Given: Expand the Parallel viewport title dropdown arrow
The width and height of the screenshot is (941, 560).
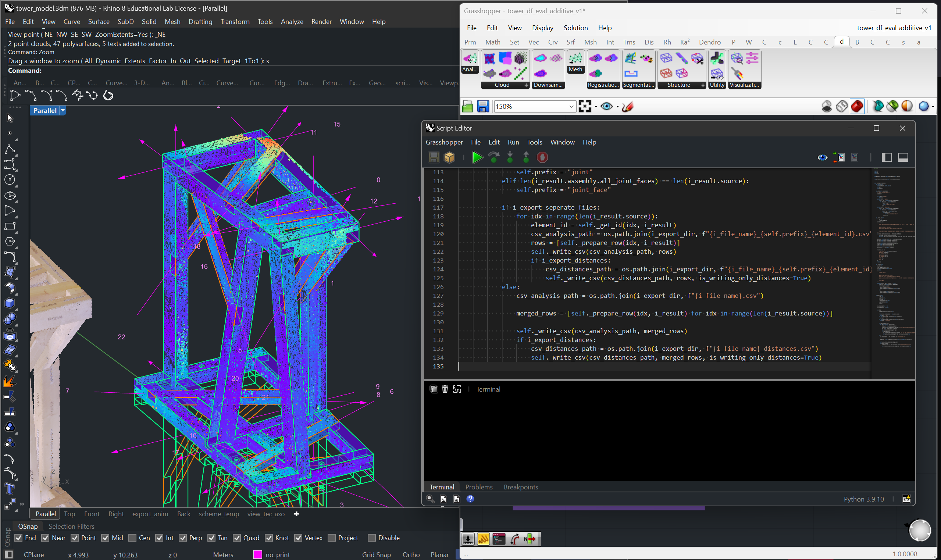Looking at the screenshot, I should coord(63,111).
